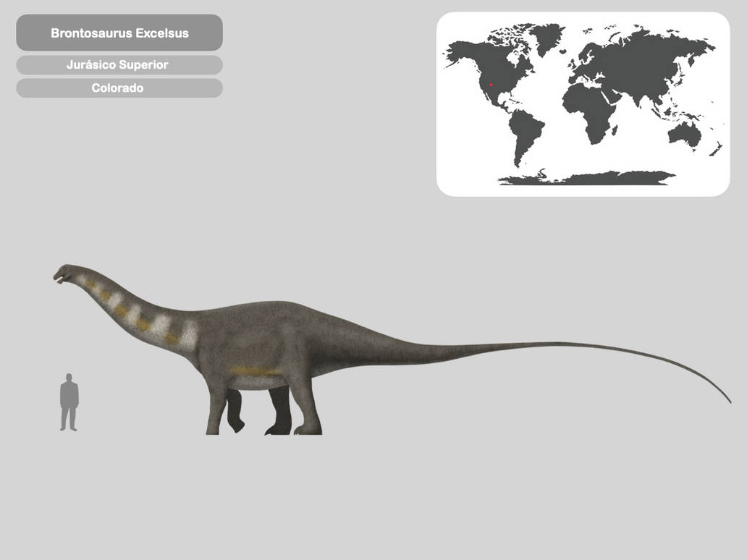Click the Colorado location label

pos(119,88)
